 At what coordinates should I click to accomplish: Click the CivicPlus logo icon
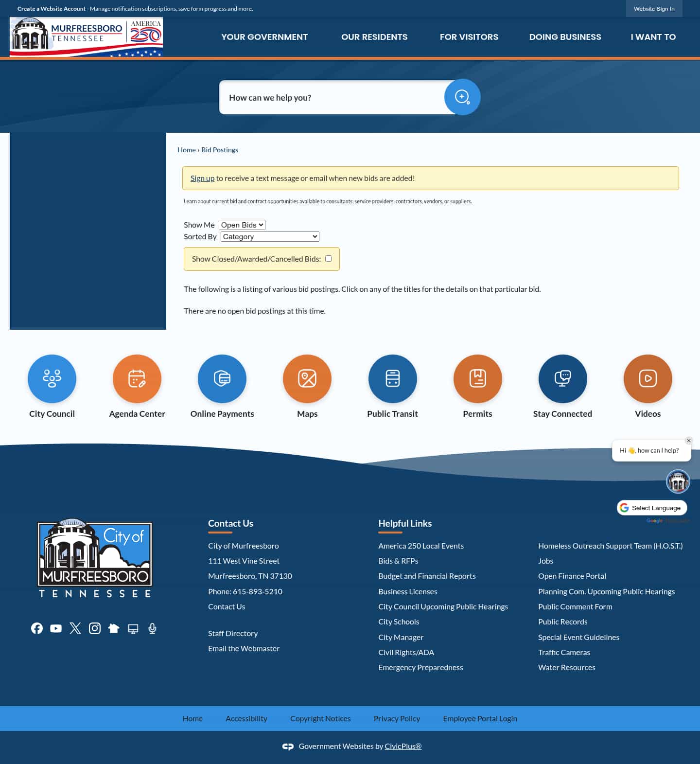tap(288, 746)
